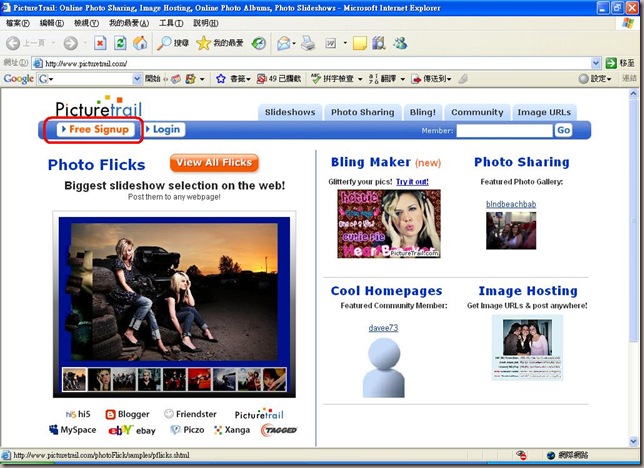The image size is (644, 468).
Task: Open the Forward button history dropdown arrow
Action: tap(85, 43)
